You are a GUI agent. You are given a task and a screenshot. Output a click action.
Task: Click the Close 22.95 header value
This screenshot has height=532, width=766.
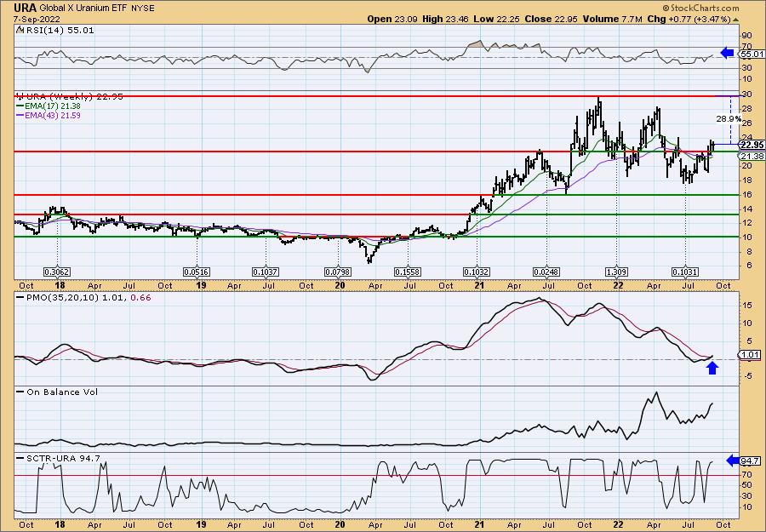click(551, 19)
